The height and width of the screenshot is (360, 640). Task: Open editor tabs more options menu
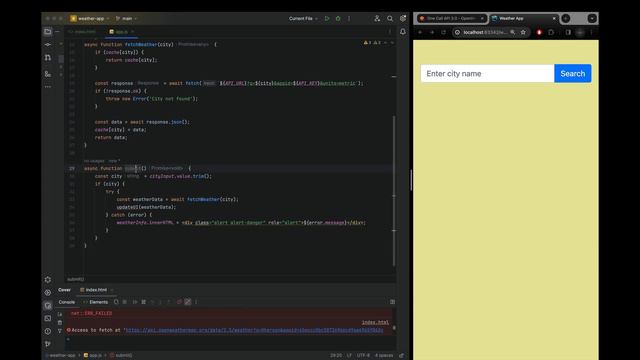click(390, 31)
